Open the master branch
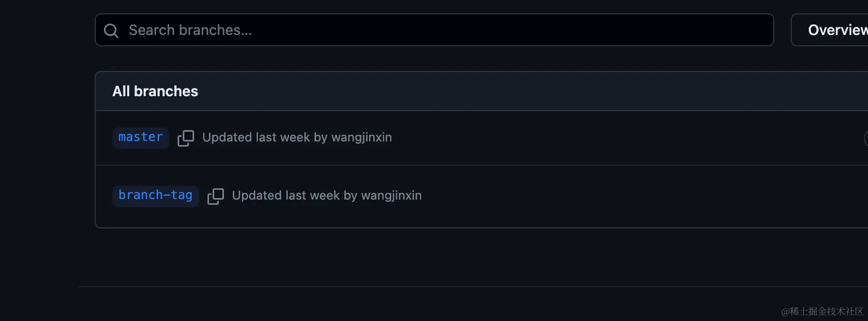 141,137
